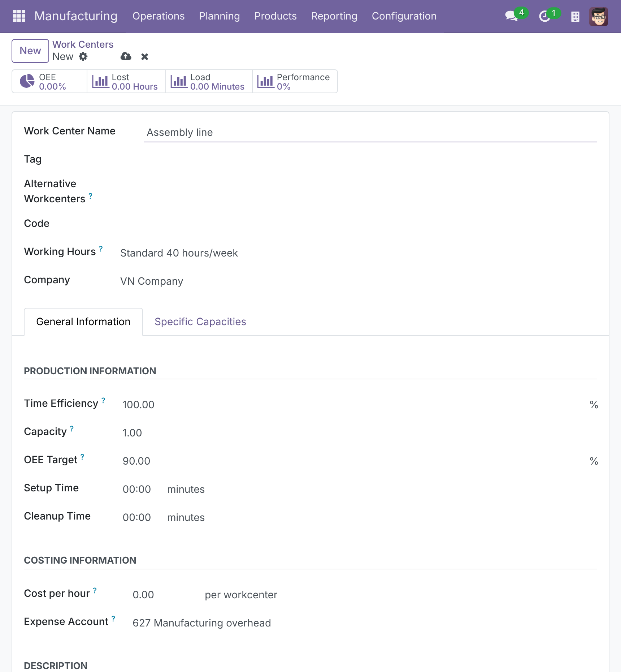Open the Lost Hours stat button

126,82
